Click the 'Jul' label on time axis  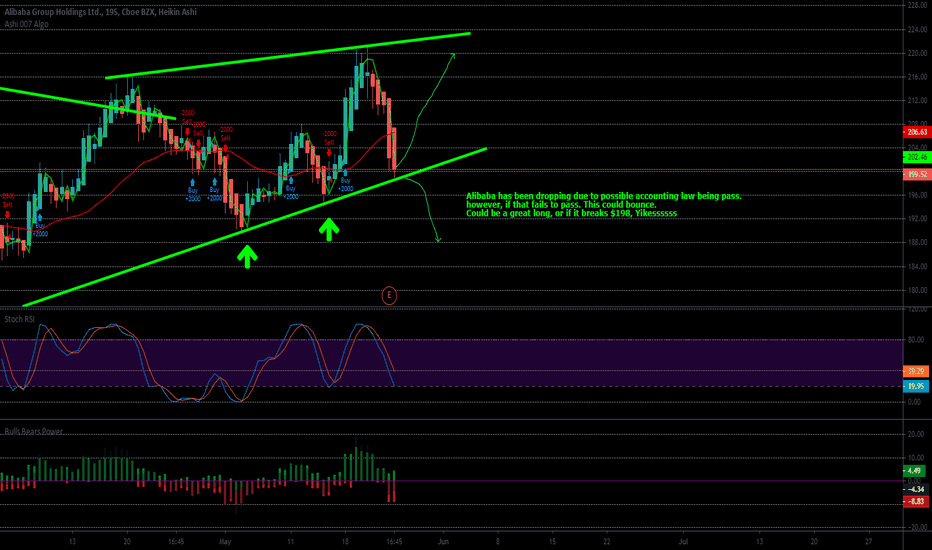pos(684,542)
